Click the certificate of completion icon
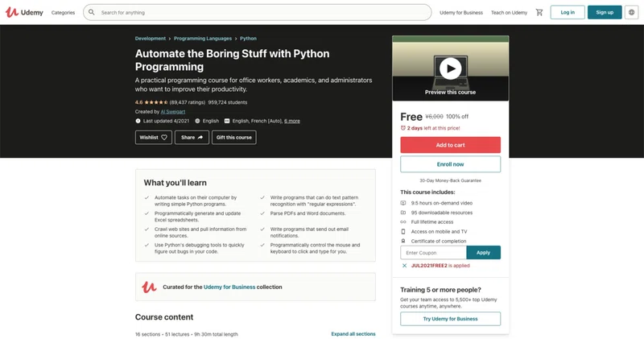 click(x=403, y=242)
